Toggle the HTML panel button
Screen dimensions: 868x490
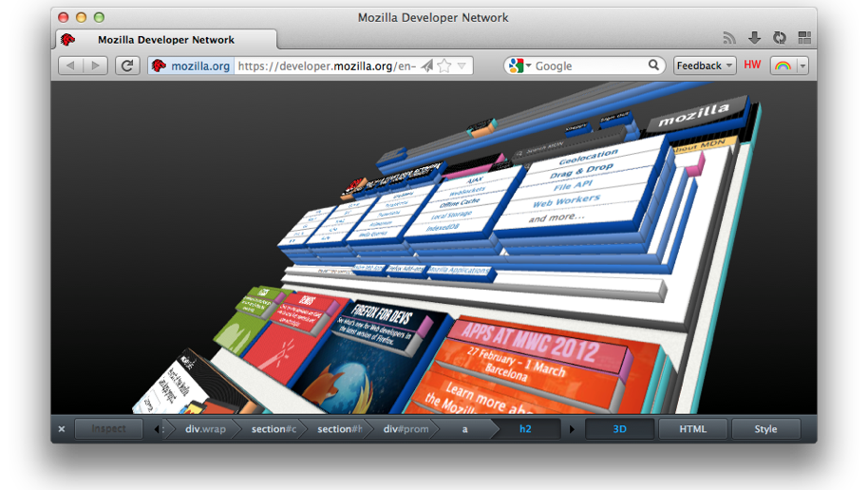click(x=692, y=428)
